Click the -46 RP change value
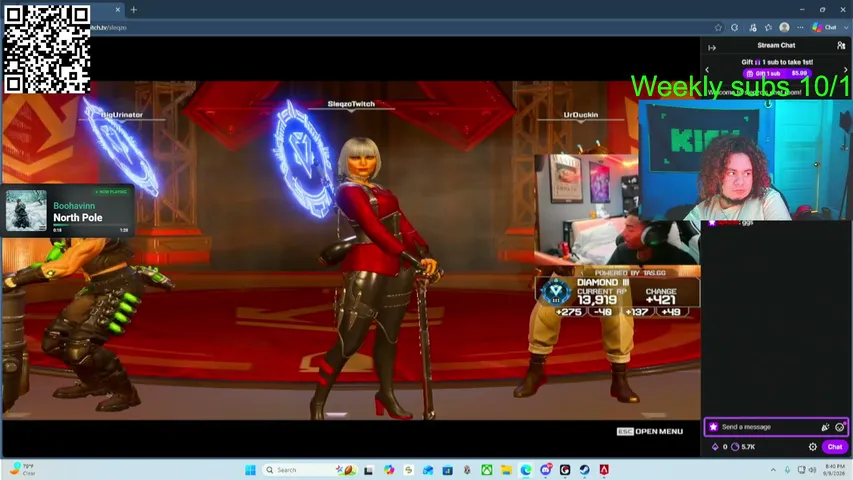The width and height of the screenshot is (853, 480). [x=603, y=312]
